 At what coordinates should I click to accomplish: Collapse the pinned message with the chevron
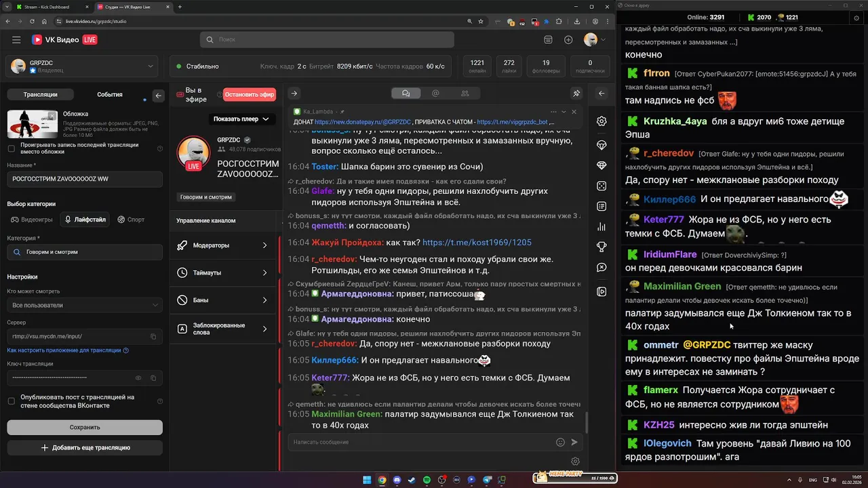coord(564,112)
